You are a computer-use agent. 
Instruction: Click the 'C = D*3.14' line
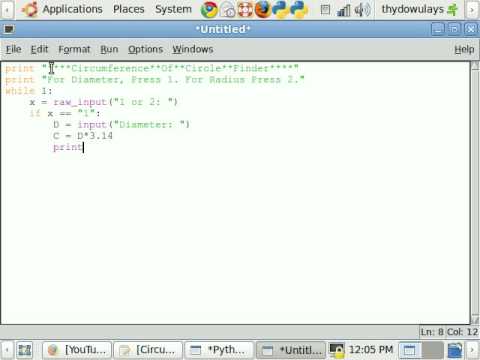click(x=83, y=136)
